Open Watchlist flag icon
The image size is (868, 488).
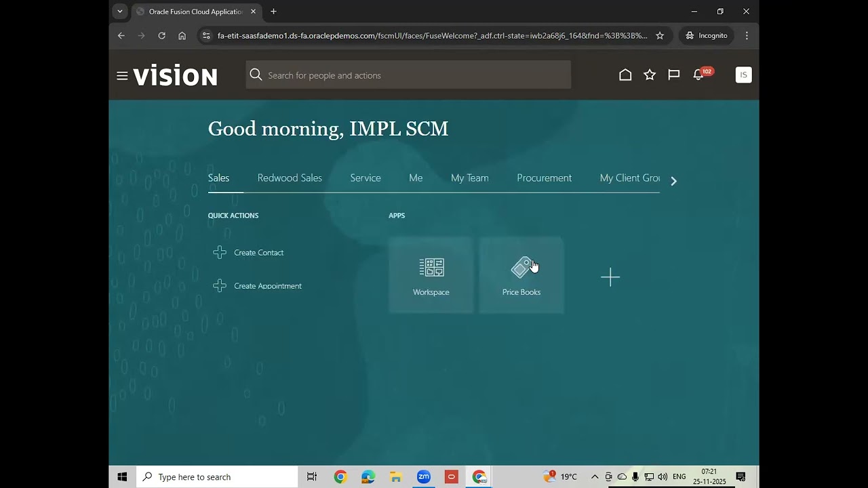point(674,75)
